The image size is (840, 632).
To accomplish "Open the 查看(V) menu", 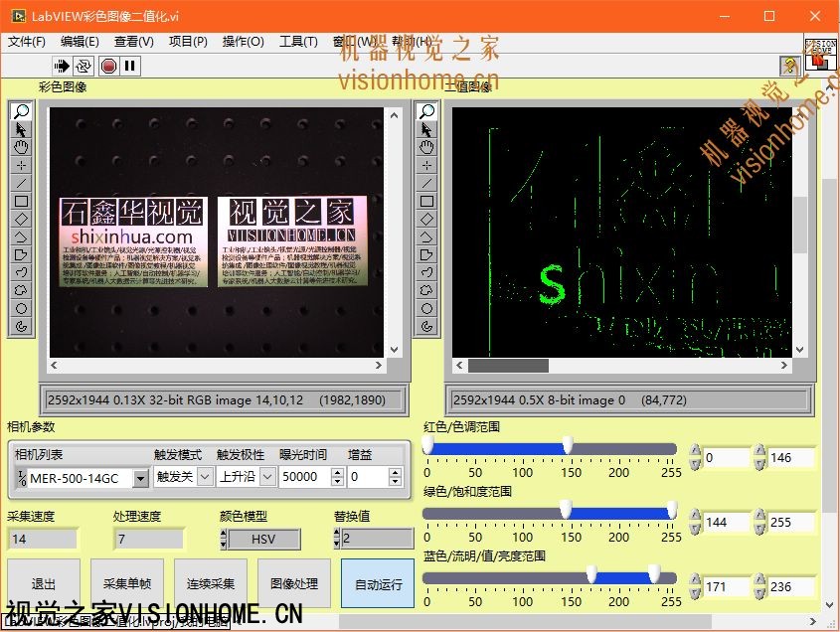I will [134, 42].
